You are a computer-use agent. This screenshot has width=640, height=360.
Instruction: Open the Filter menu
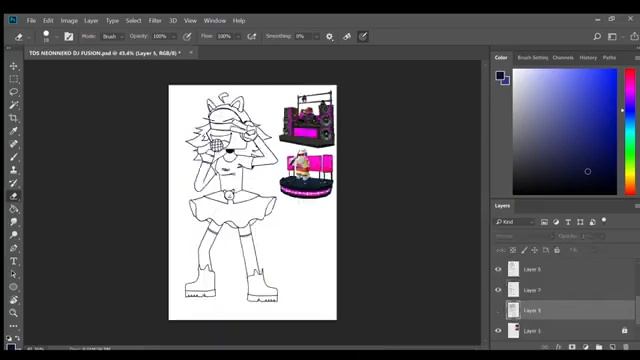pyautogui.click(x=155, y=20)
